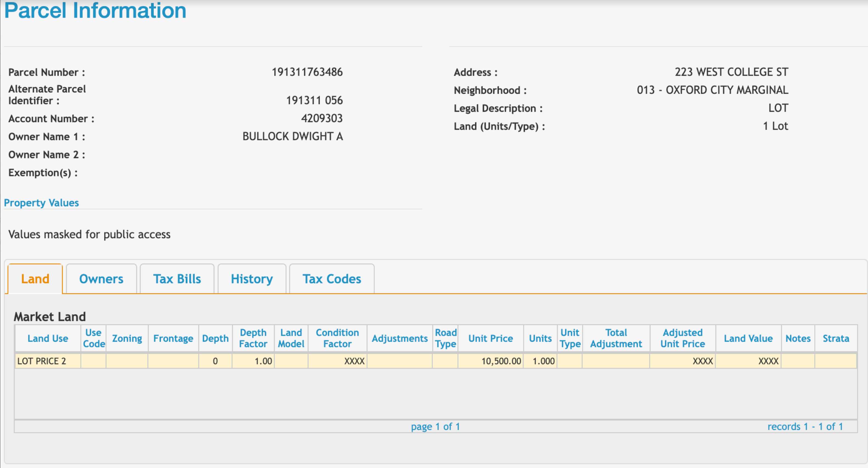868x468 pixels.
Task: Sort by Zoning column header
Action: [127, 338]
